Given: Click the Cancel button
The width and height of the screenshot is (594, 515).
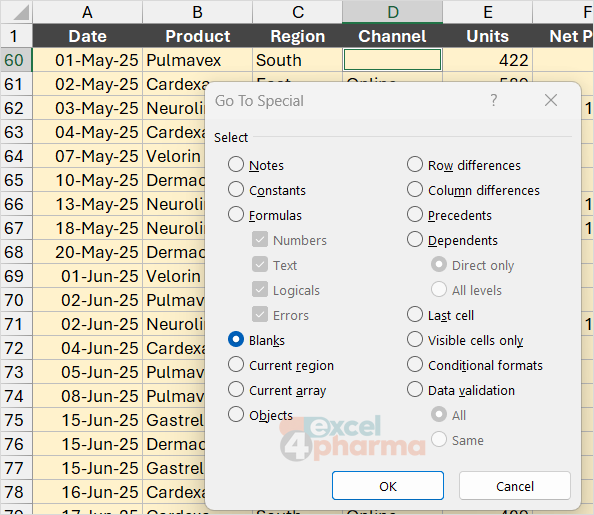Looking at the screenshot, I should pos(515,486).
